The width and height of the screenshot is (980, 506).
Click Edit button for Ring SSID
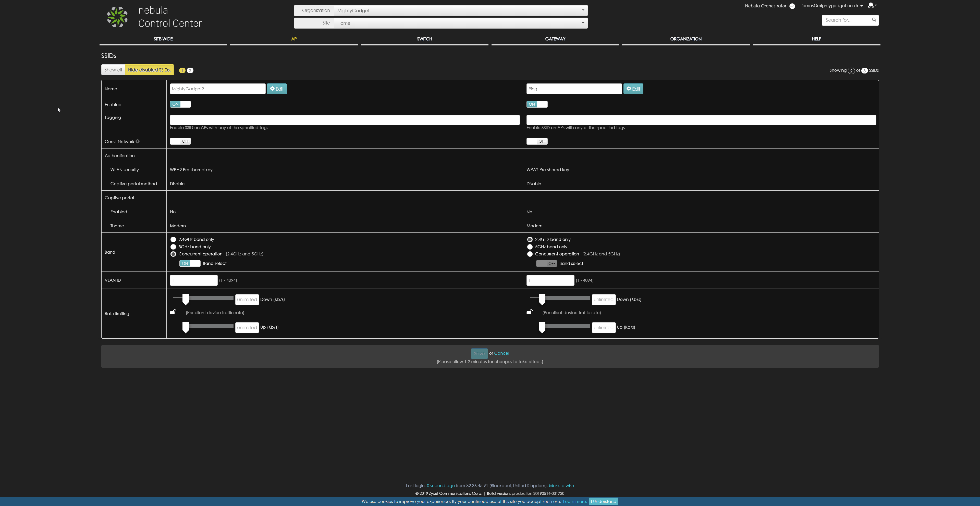(633, 89)
